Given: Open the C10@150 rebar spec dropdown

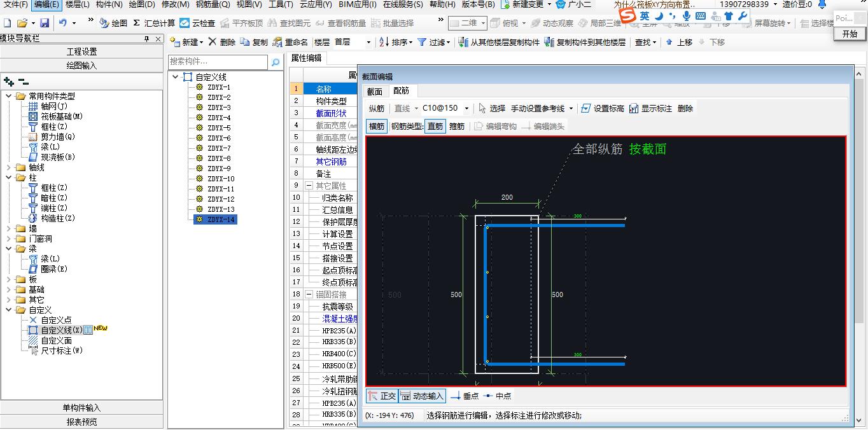Looking at the screenshot, I should [x=466, y=108].
